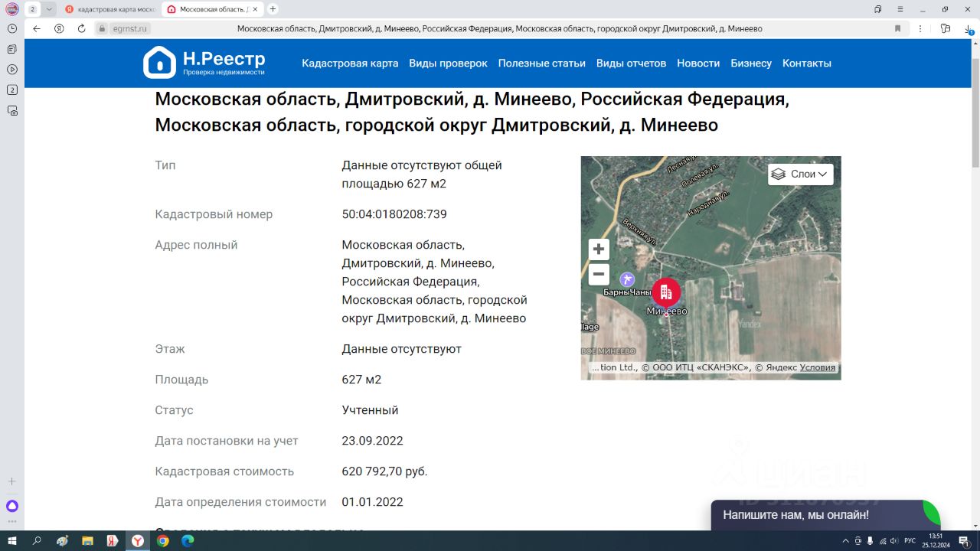
Task: Click the status value Учтенный
Action: 370,410
